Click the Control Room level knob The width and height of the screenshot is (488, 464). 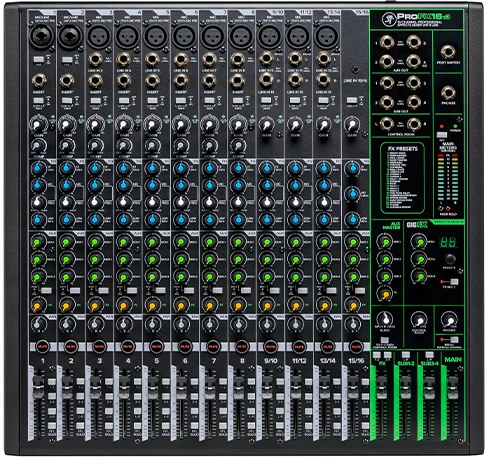pyautogui.click(x=419, y=320)
